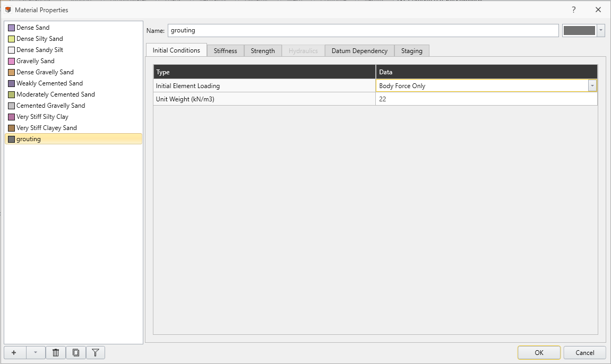Filter the materials list using the funnel icon

tap(96, 352)
